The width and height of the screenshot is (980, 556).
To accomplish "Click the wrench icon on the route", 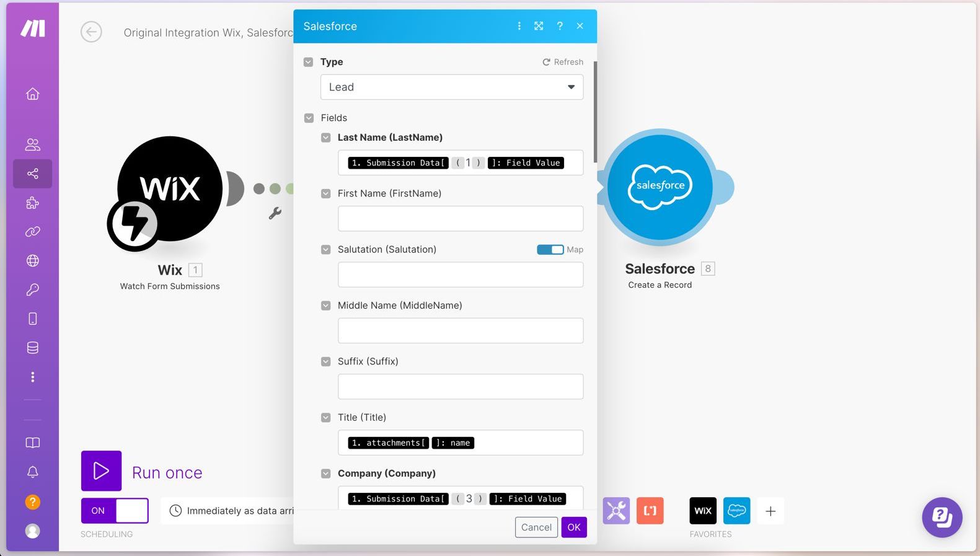I will [x=275, y=213].
